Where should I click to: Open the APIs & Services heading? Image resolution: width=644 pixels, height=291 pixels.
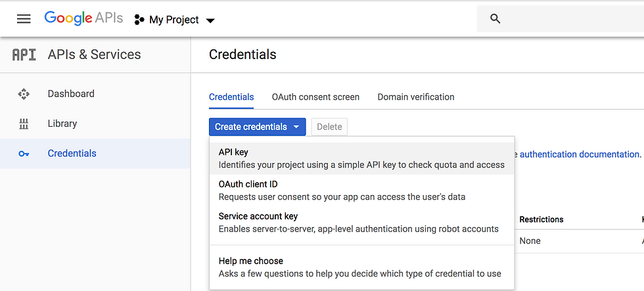95,55
